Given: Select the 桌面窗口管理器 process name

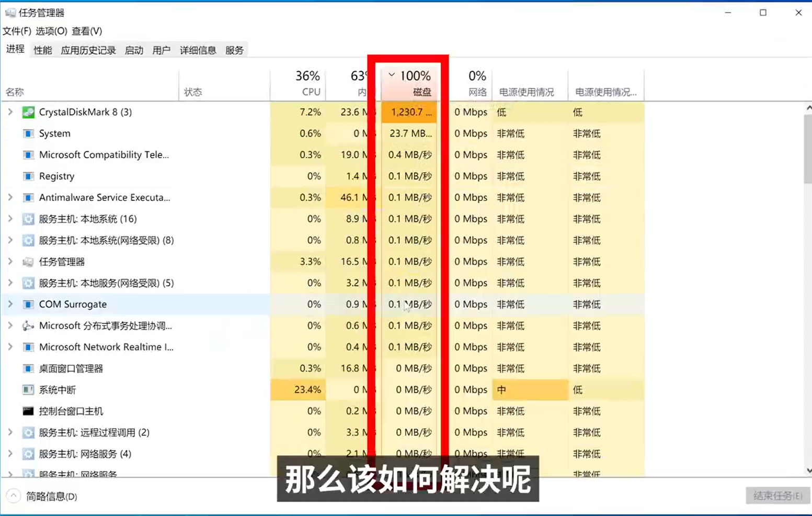Looking at the screenshot, I should [x=71, y=368].
